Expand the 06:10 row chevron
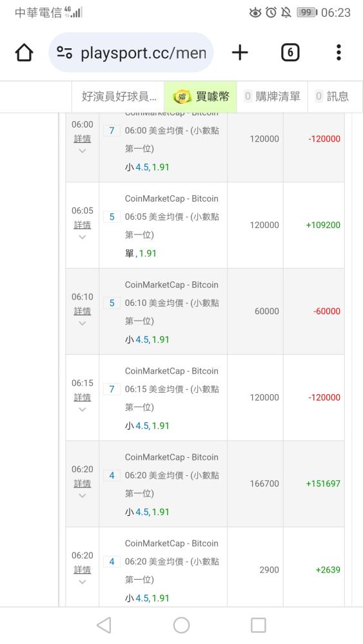The height and width of the screenshot is (644, 363). point(83,323)
